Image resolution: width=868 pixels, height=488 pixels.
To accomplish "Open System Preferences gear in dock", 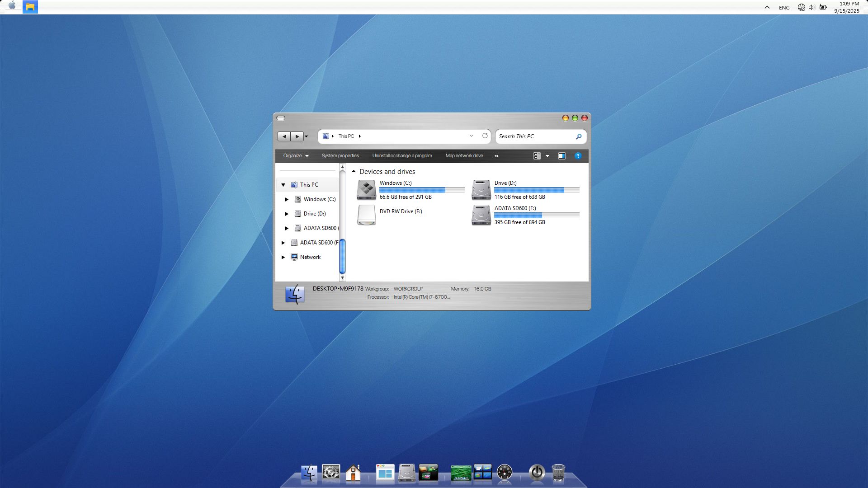I will point(331,473).
